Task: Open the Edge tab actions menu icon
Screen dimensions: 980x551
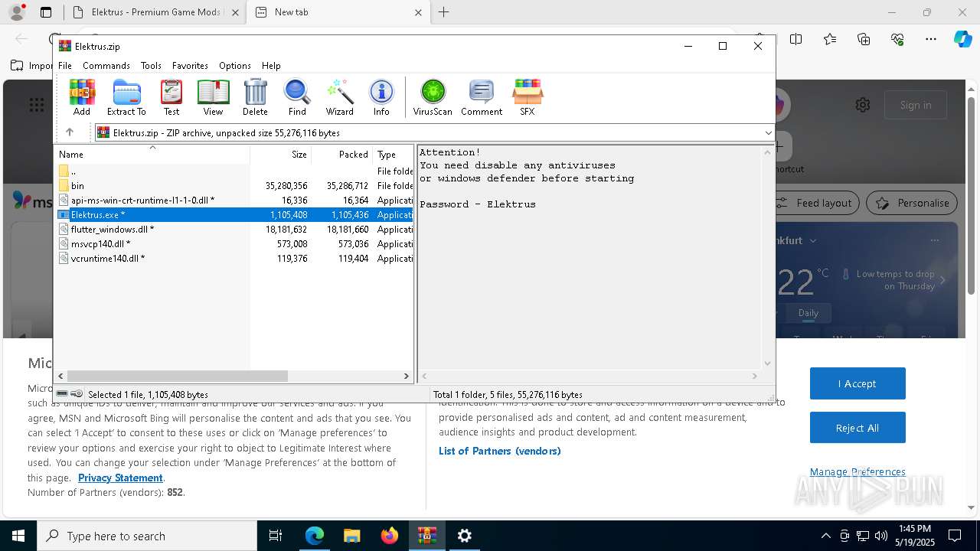Action: coord(46,12)
